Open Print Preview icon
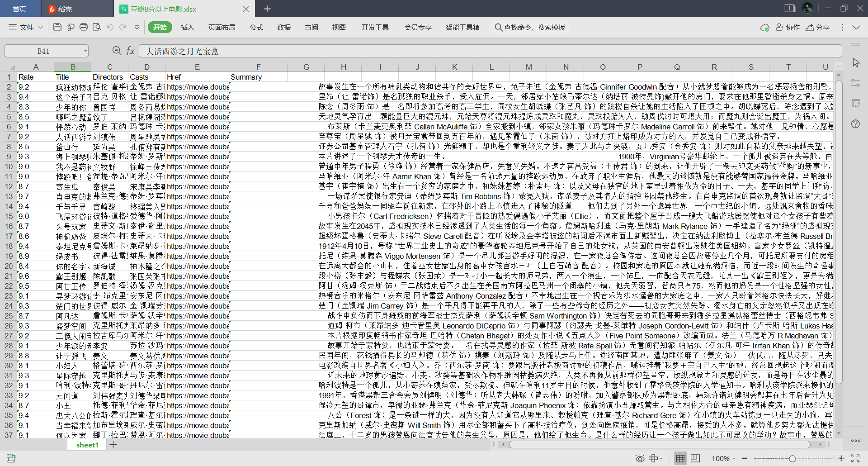This screenshot has width=868, height=466. tap(97, 27)
